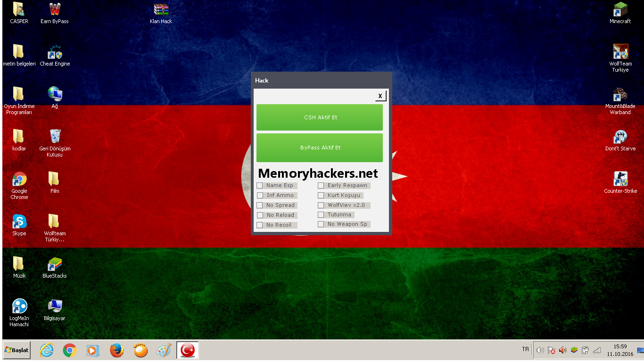This screenshot has height=362, width=644.
Task: Select the Google Chrome desktop shortcut
Action: 19,185
